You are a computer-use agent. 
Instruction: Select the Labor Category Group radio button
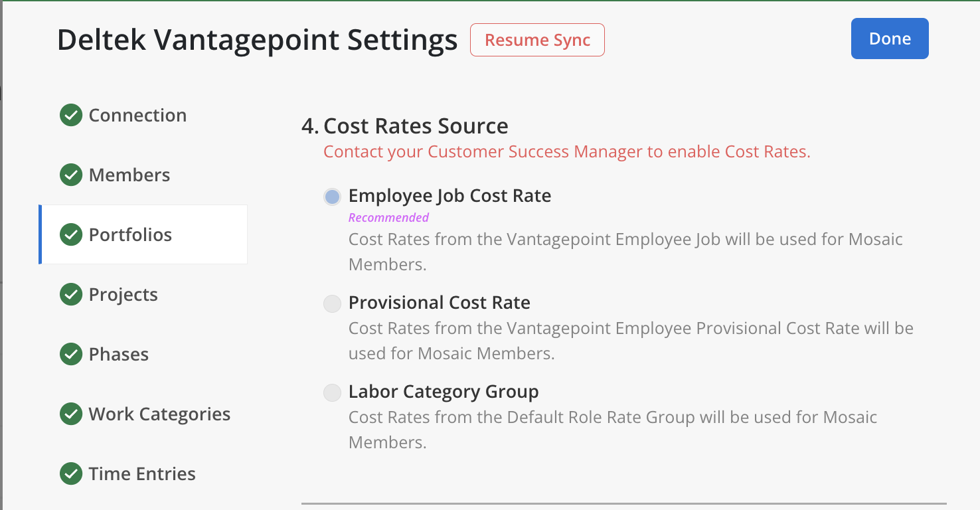pyautogui.click(x=332, y=392)
